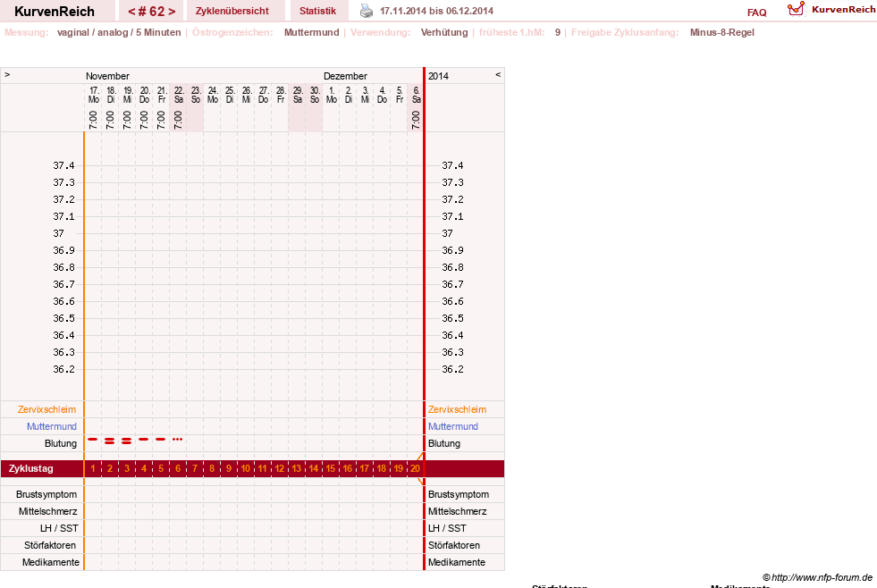Image resolution: width=877 pixels, height=588 pixels.
Task: Click the date range 17.11.2014 bis 06.12.2014
Action: pyautogui.click(x=437, y=12)
